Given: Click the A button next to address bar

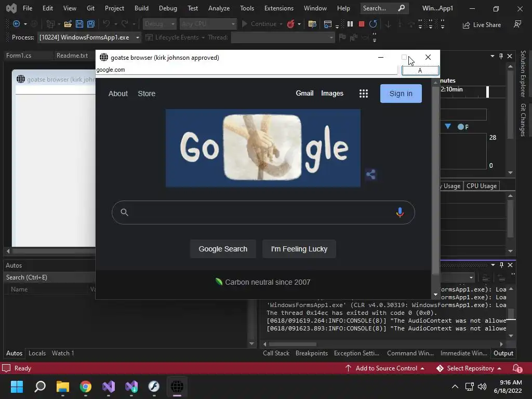Looking at the screenshot, I should (x=420, y=71).
